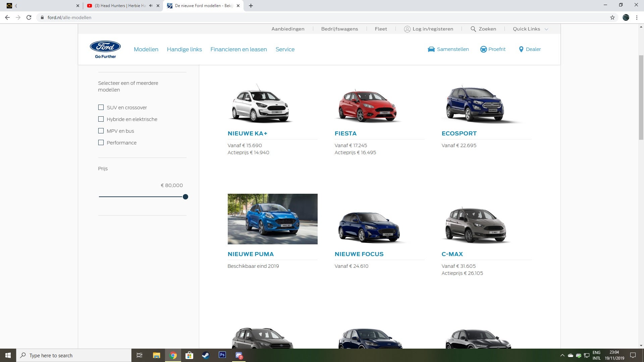
Task: Open Photoshop from taskbar
Action: 222,355
